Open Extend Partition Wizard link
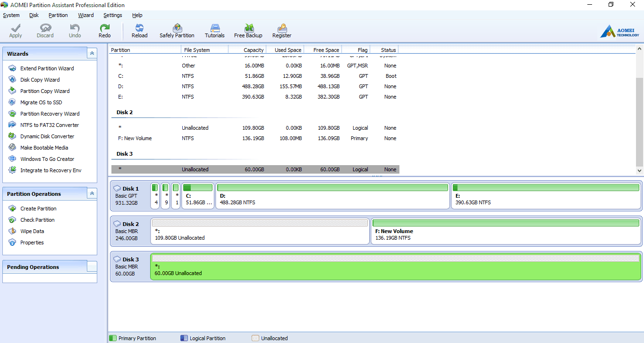Viewport: 644px width, 343px height. [47, 68]
